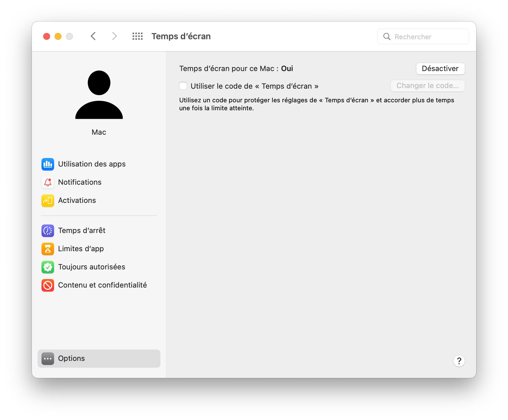Click the red Contenu et confidentialité icon
The image size is (508, 420).
(x=48, y=285)
